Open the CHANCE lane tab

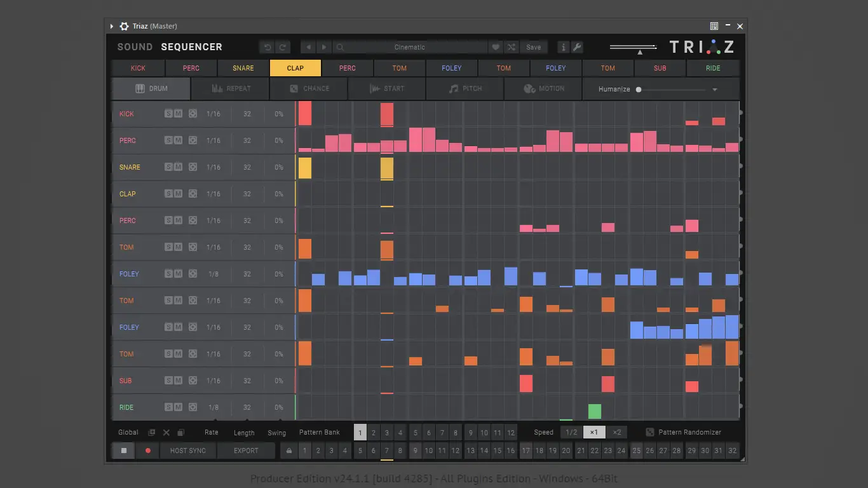pyautogui.click(x=309, y=89)
